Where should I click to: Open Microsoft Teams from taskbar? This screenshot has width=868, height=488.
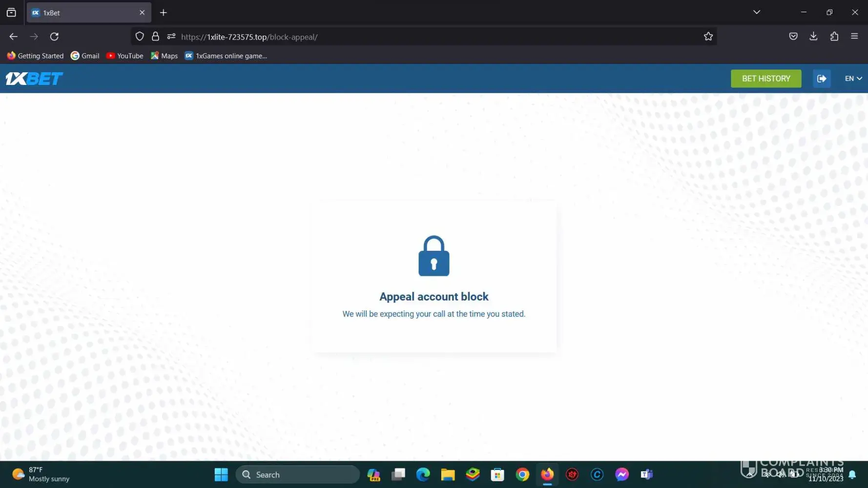tap(647, 474)
